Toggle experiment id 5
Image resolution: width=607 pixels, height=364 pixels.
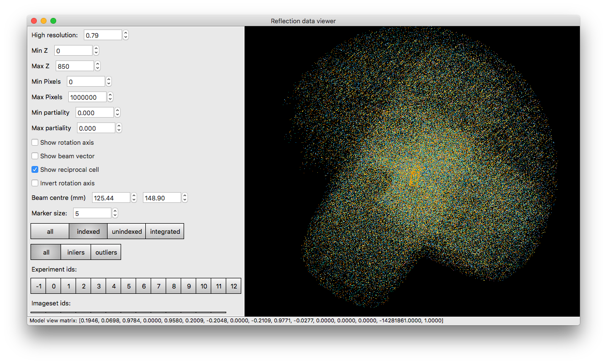click(x=128, y=286)
